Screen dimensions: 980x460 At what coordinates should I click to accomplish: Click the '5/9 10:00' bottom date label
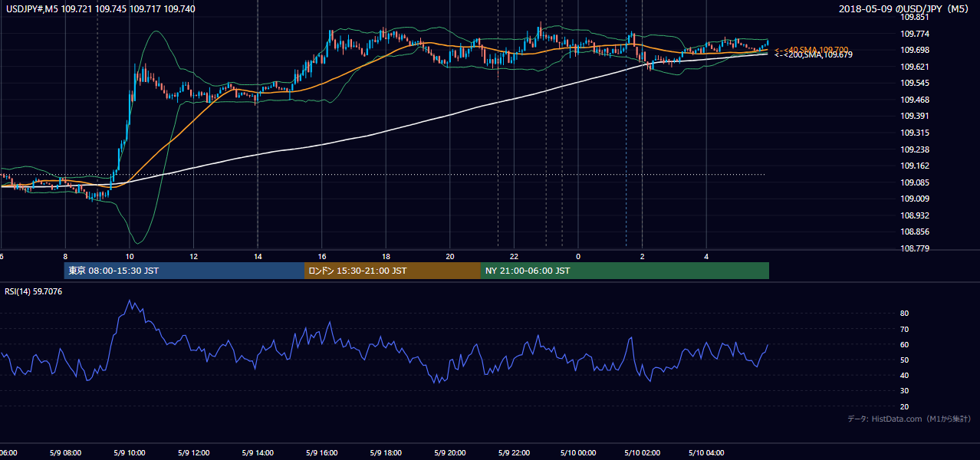(x=130, y=452)
